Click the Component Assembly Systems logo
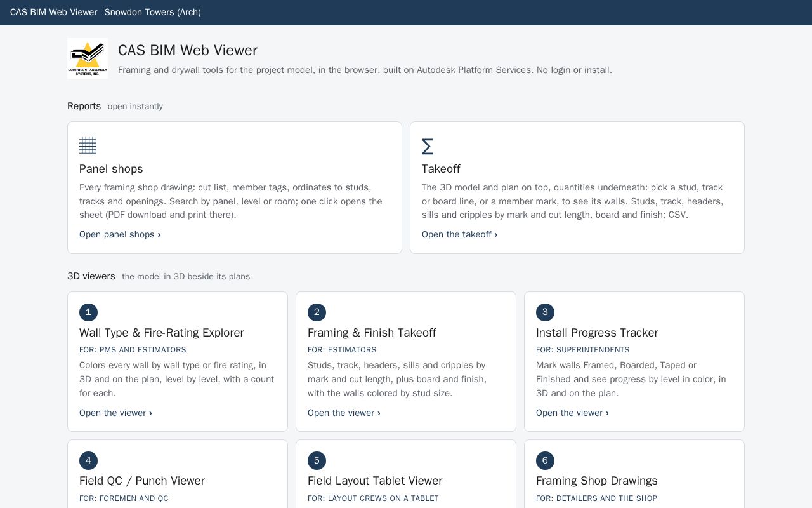812x508 pixels. 88,58
